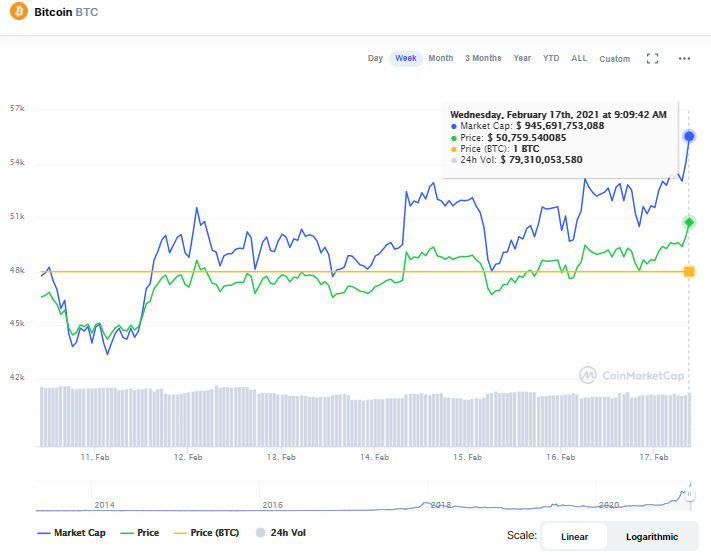Select the Day time range
This screenshot has width=711, height=555.
[375, 59]
